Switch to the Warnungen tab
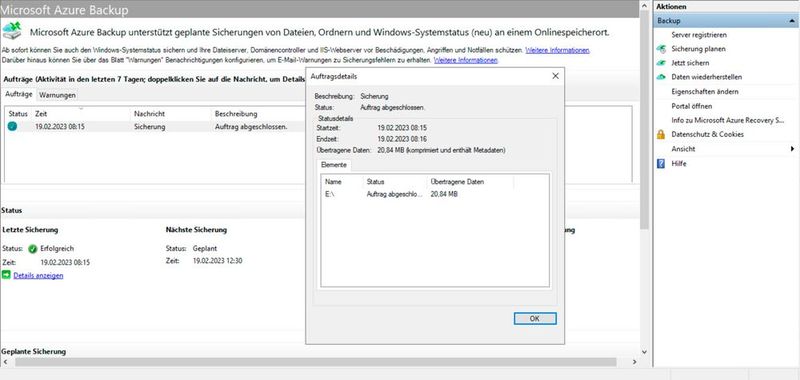Viewport: 800px width, 380px height. [58, 95]
